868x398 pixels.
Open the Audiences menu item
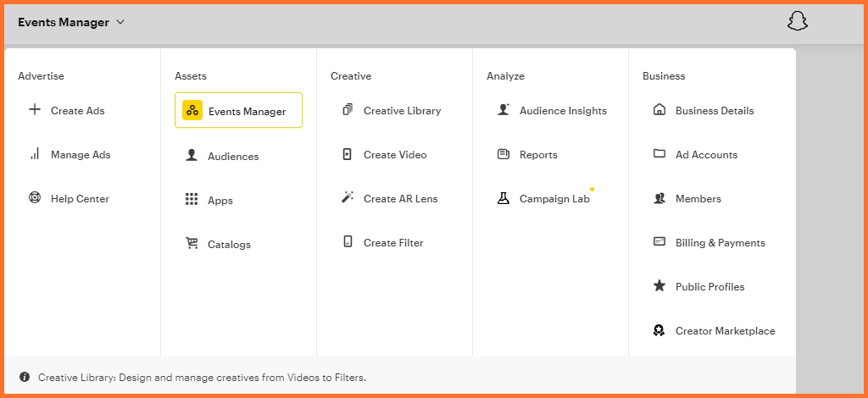click(x=232, y=157)
